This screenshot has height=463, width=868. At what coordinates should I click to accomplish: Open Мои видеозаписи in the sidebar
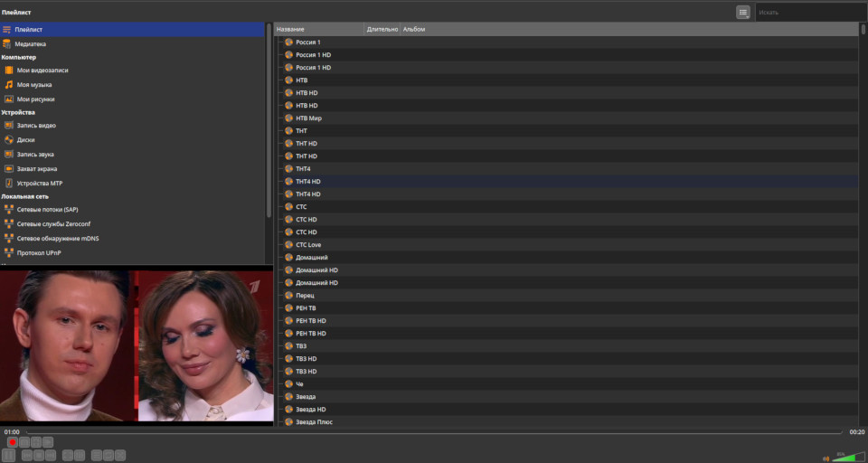[42, 70]
